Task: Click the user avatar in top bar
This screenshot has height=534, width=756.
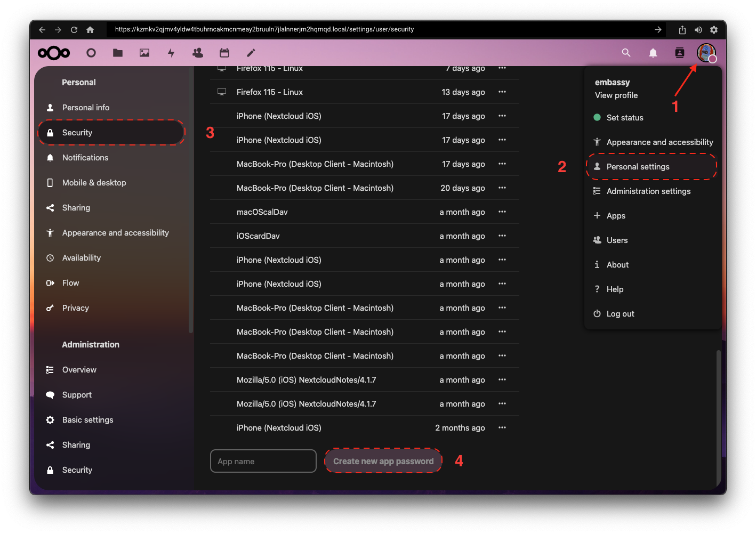Action: [706, 53]
